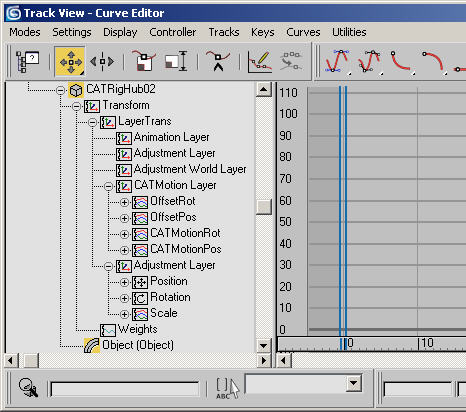466x412 pixels.
Task: Select the Filters toolbar icon
Action: 27,62
